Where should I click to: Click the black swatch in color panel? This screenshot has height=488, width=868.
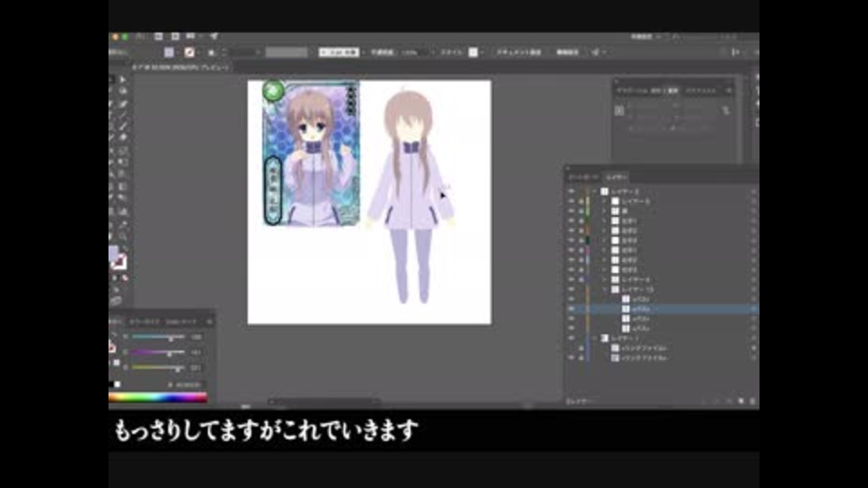click(111, 385)
